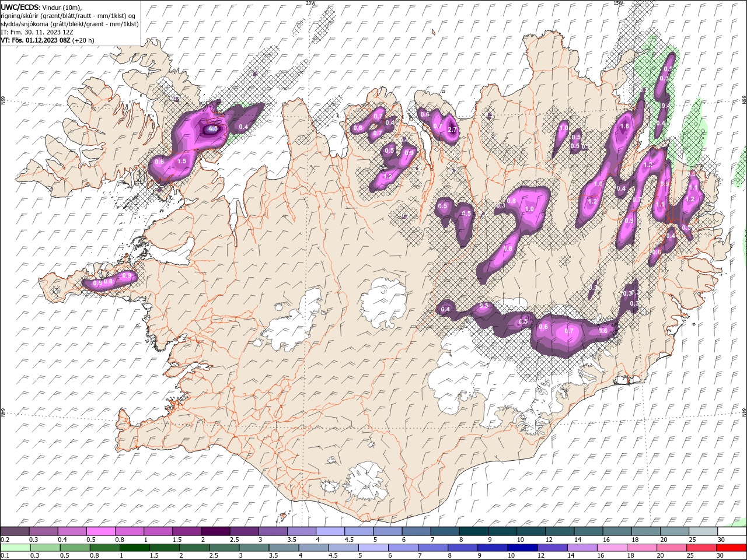Click the bright pink legend swatch labeled 0.5

tap(100, 531)
